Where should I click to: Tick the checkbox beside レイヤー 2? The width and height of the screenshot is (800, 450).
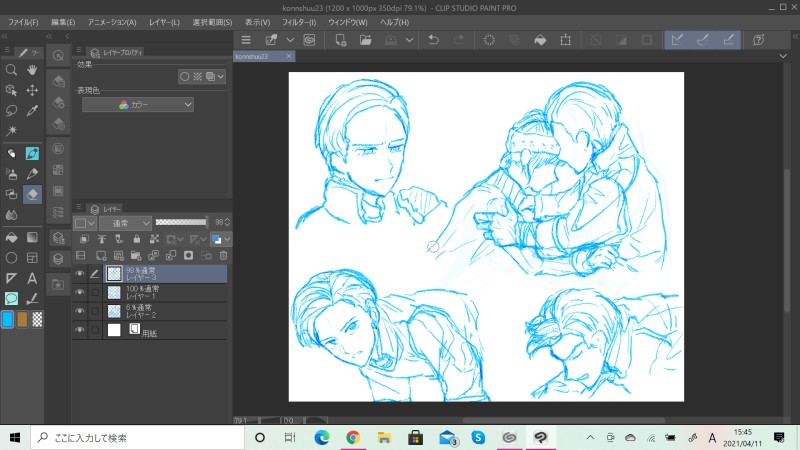click(95, 311)
